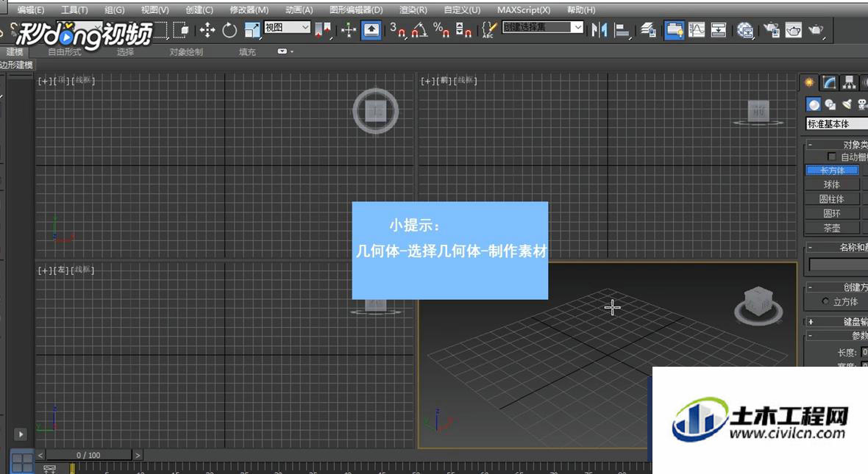Click the Perspective viewport ViewCube
The width and height of the screenshot is (868, 474).
[x=758, y=305]
